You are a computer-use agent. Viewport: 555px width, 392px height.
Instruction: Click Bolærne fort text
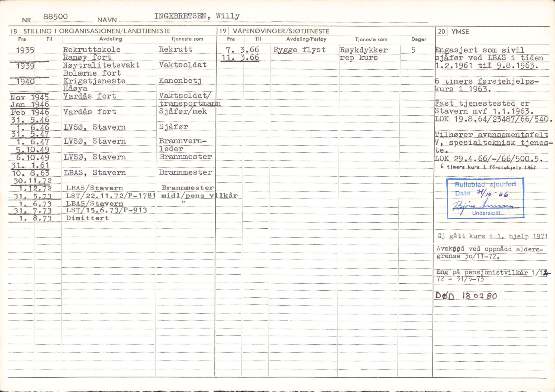pos(92,73)
